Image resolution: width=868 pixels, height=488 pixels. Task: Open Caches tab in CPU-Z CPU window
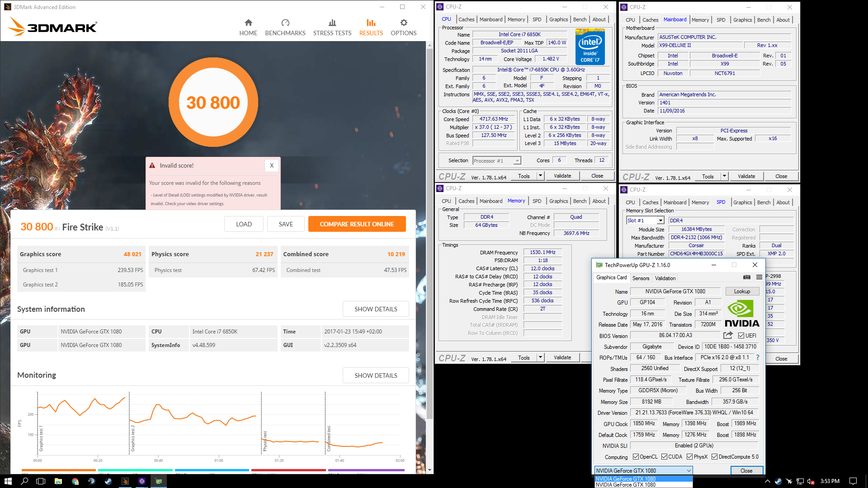[466, 19]
